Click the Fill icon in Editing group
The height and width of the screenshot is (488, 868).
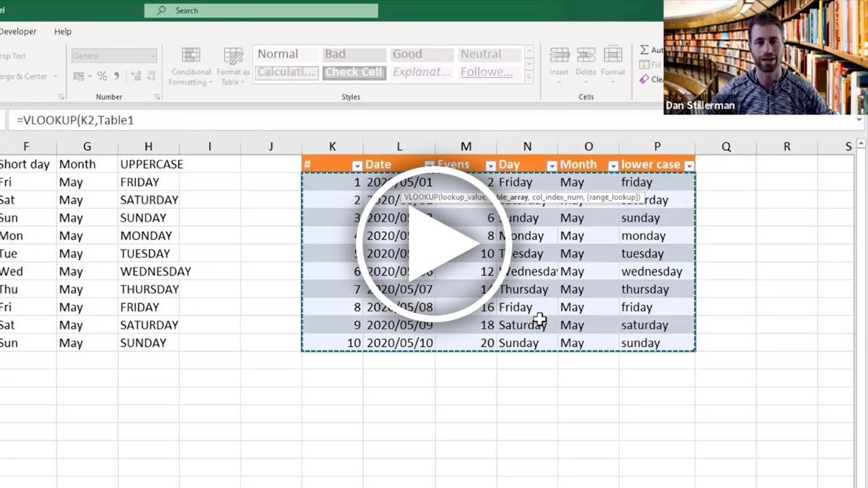(643, 64)
